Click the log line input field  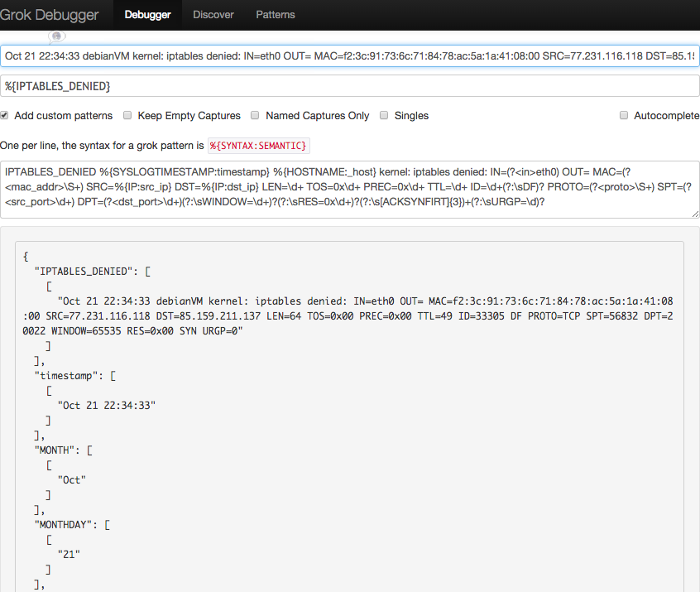point(350,56)
